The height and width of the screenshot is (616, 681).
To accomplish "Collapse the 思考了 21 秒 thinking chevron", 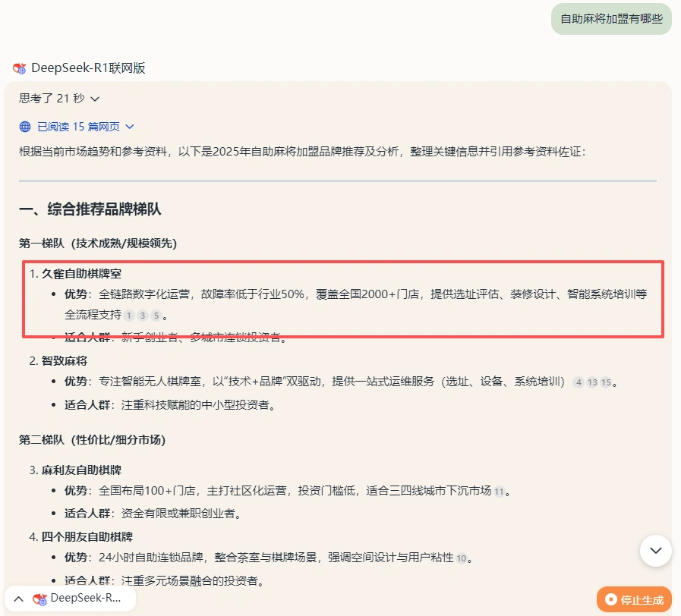I will pyautogui.click(x=95, y=99).
